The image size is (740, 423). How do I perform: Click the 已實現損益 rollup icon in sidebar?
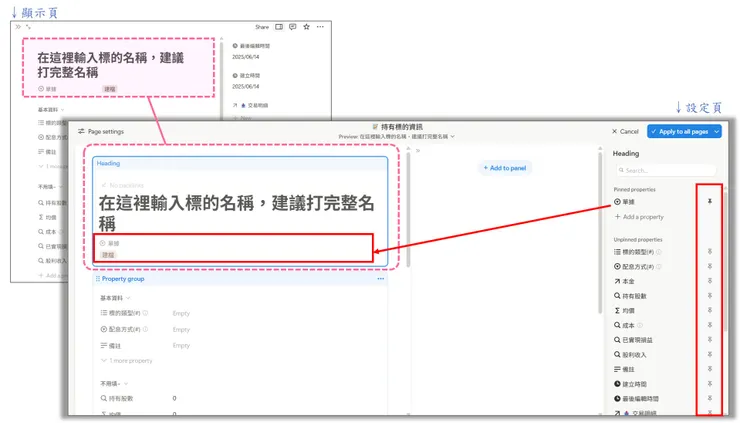[617, 340]
